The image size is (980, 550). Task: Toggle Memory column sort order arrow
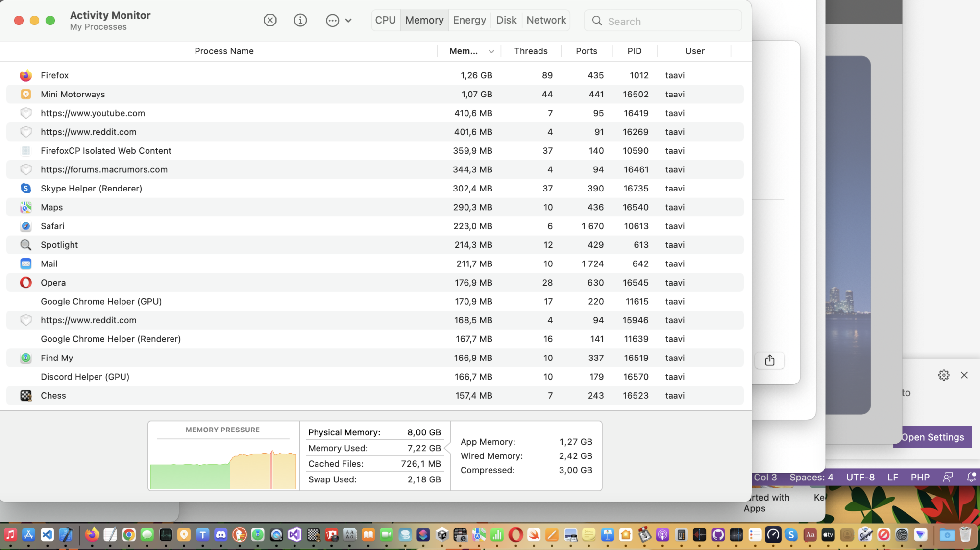[491, 51]
